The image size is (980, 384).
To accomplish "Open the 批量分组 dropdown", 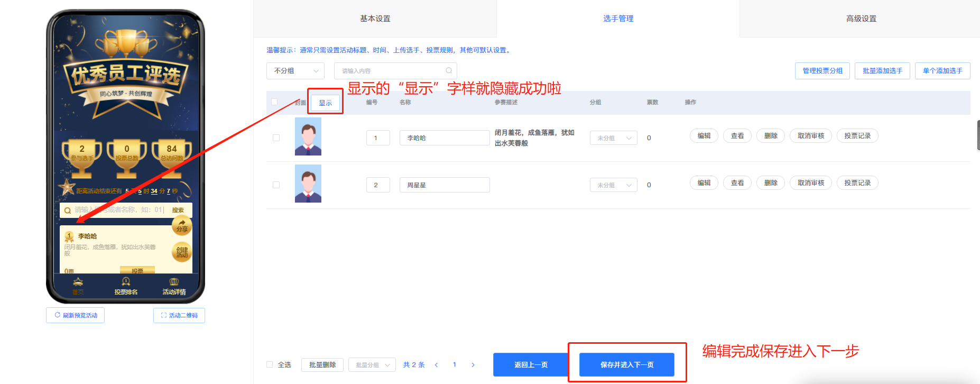I will tap(372, 365).
